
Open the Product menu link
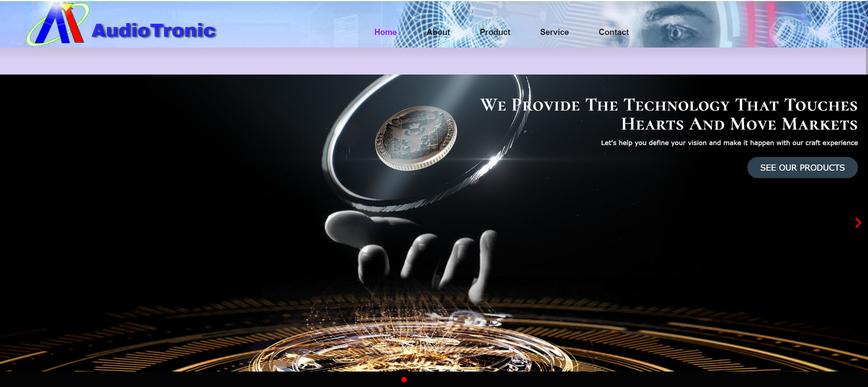495,32
